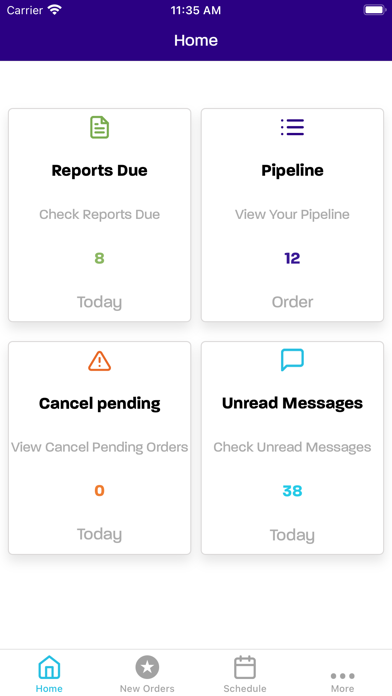Tap the green Reports Due document icon
Image resolution: width=392 pixels, height=696 pixels.
(x=99, y=127)
